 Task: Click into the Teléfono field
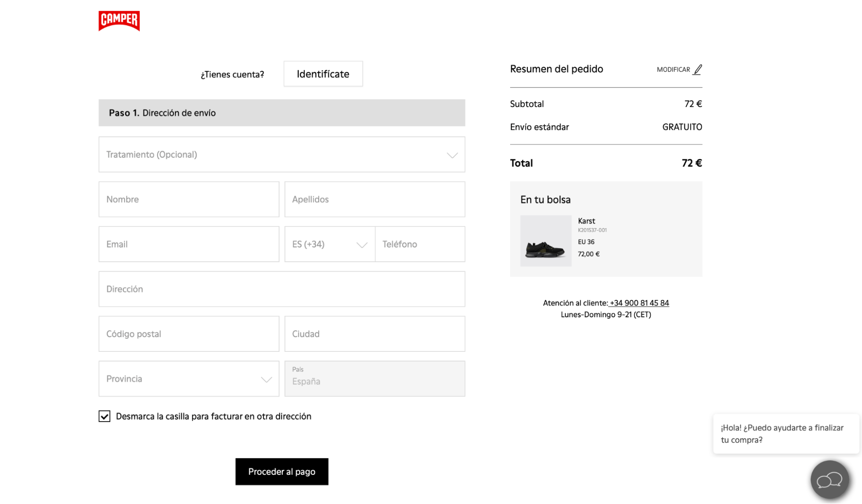click(x=420, y=244)
